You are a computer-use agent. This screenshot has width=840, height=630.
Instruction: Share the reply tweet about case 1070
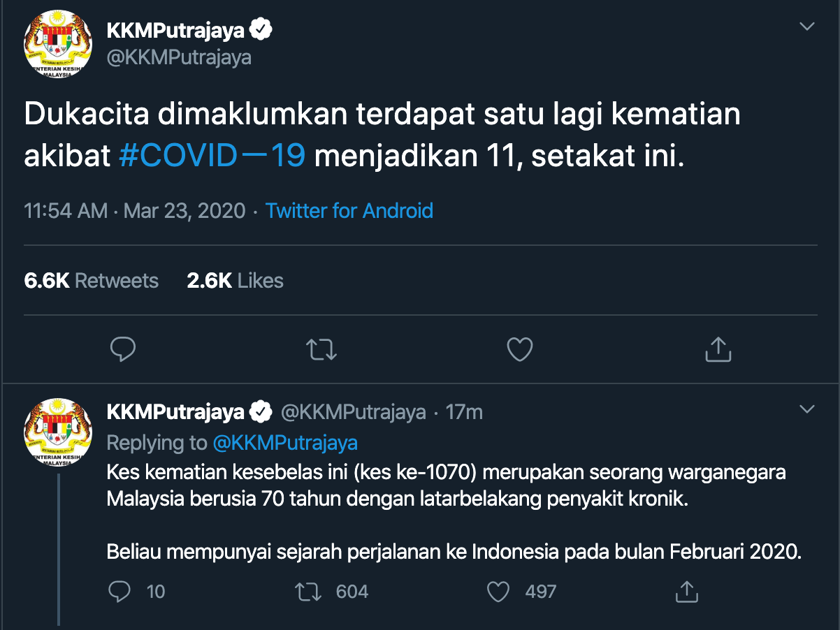click(x=687, y=592)
